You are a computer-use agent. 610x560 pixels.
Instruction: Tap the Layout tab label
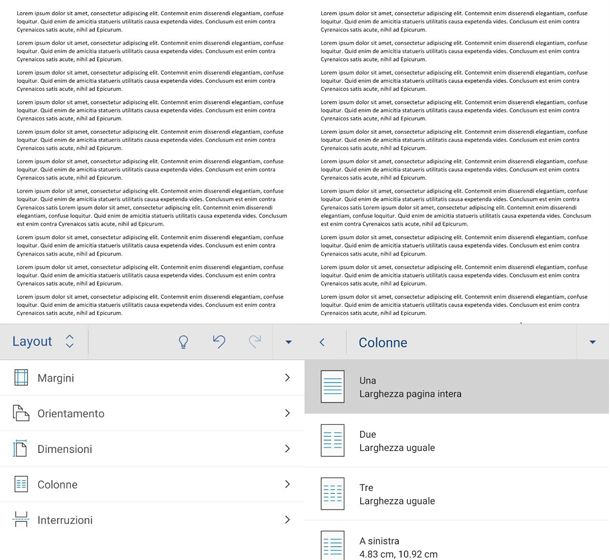tap(32, 341)
